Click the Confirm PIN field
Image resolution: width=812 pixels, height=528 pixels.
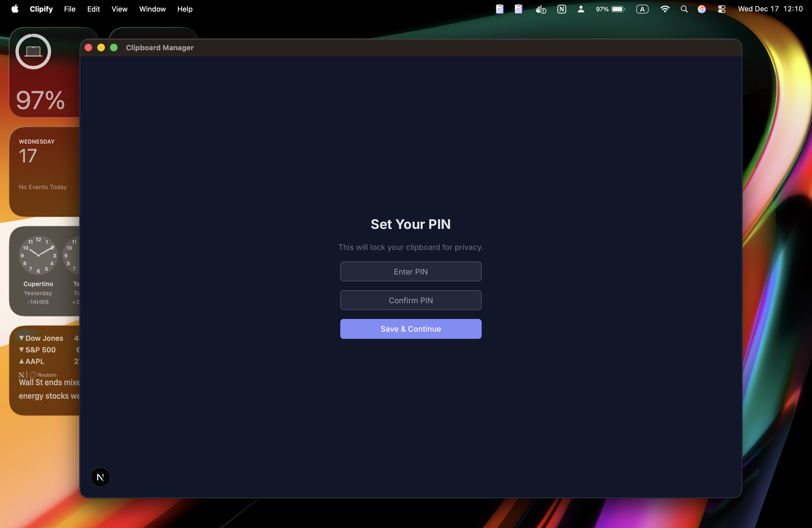pyautogui.click(x=410, y=300)
